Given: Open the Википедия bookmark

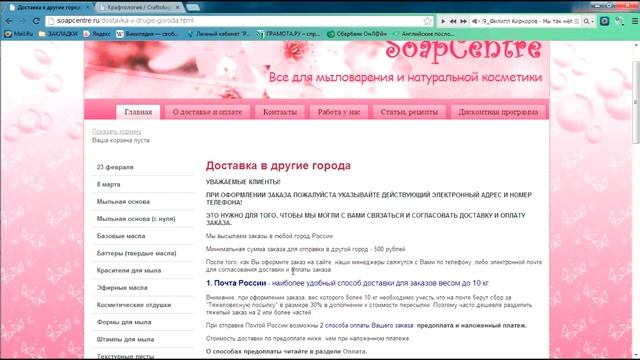Looking at the screenshot, I should click(147, 34).
